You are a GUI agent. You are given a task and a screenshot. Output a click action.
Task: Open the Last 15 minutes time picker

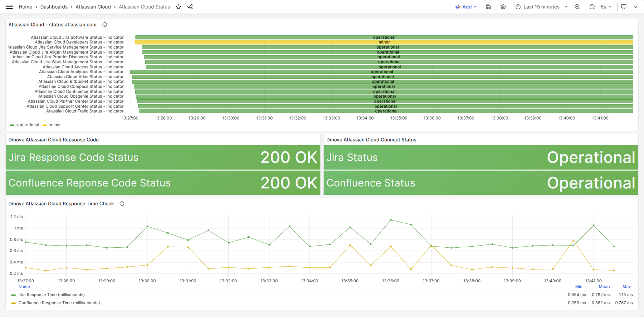click(x=541, y=7)
